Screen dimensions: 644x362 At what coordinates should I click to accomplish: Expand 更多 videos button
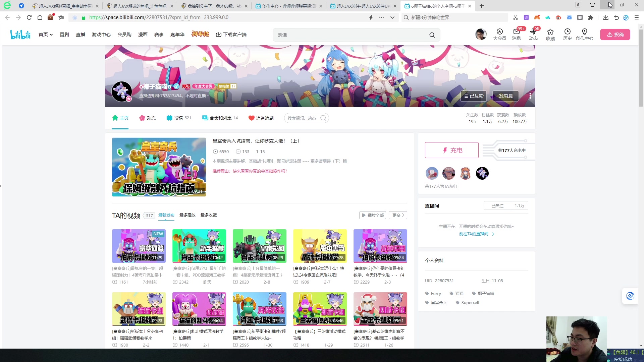click(x=398, y=215)
